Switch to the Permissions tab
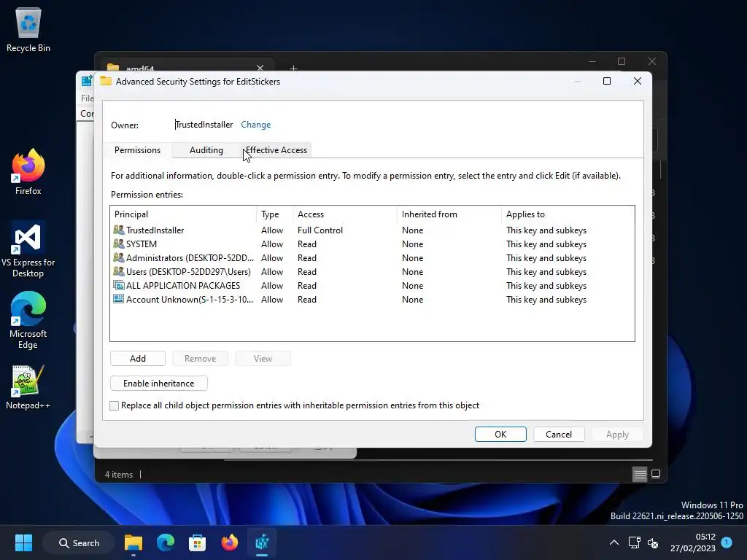The height and width of the screenshot is (560, 747). pos(137,150)
